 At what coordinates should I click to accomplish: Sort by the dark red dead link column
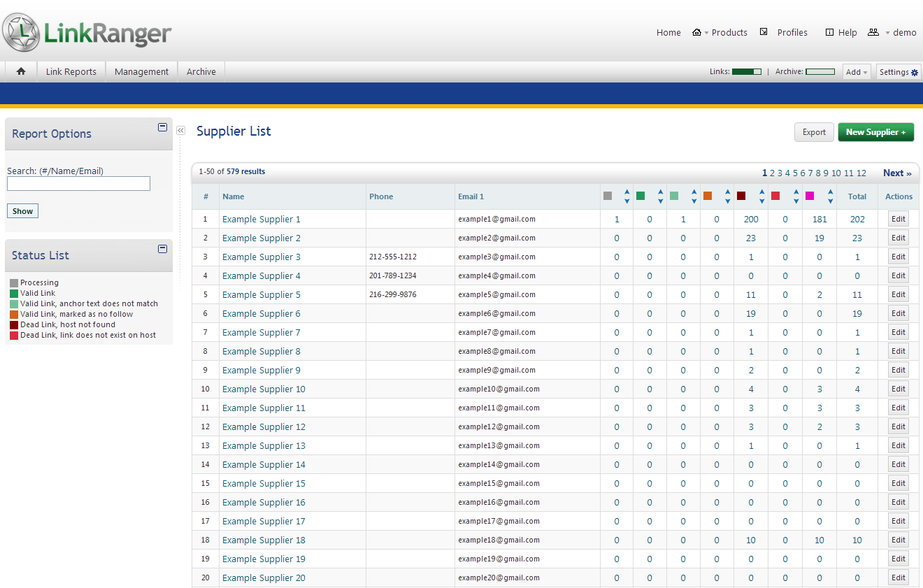(761, 196)
